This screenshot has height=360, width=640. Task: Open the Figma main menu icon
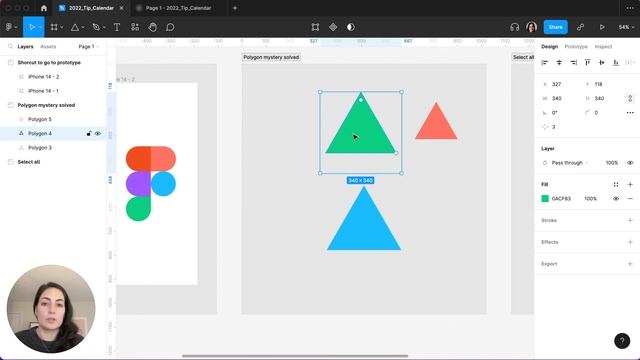coord(9,27)
